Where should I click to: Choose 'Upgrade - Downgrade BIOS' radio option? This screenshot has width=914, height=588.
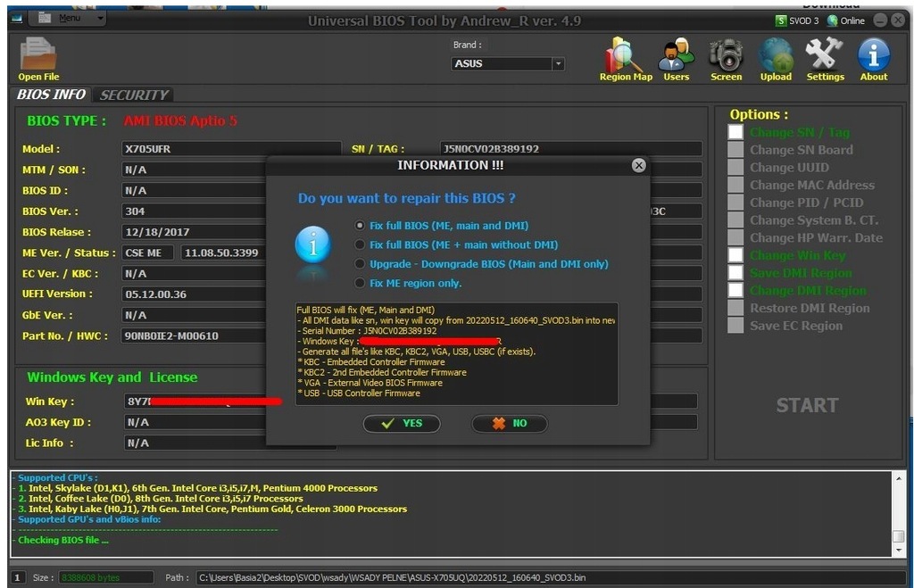[360, 264]
